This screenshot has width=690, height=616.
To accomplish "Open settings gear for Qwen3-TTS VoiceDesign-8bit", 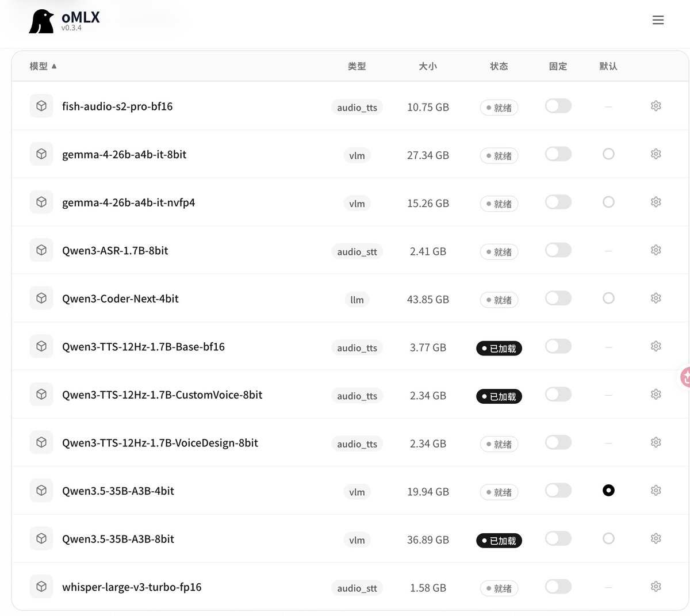I will click(655, 442).
